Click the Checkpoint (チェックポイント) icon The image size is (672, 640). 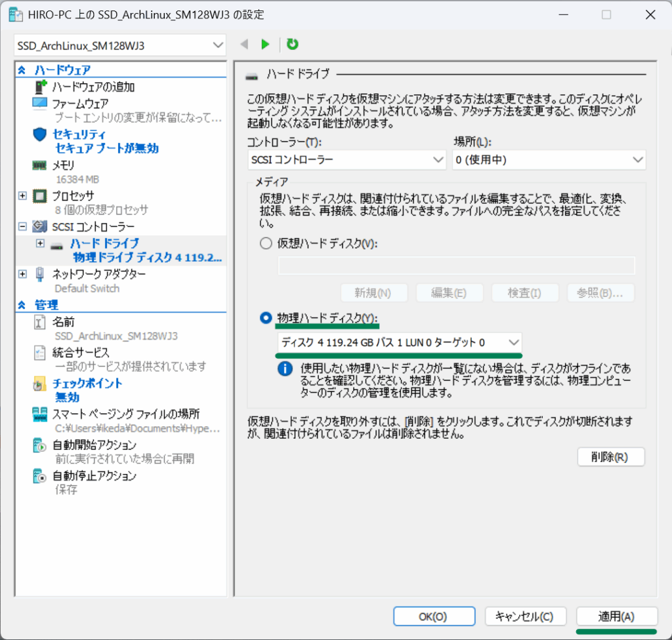point(39,384)
